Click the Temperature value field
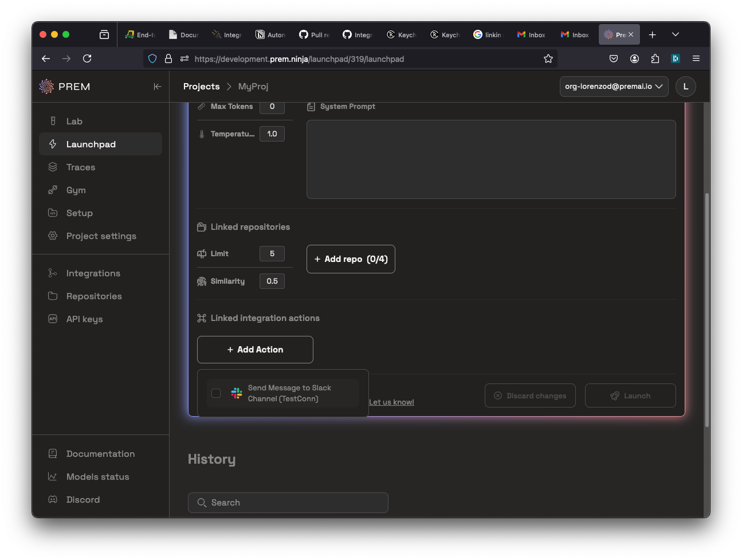This screenshot has width=742, height=560. coord(272,134)
